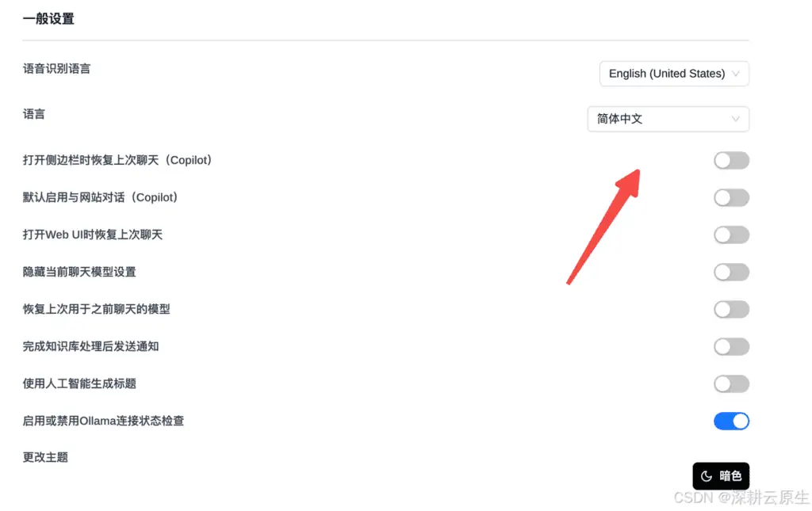The image size is (812, 511).
Task: Disable Ollama连接状态检查 toggle
Action: (x=730, y=421)
